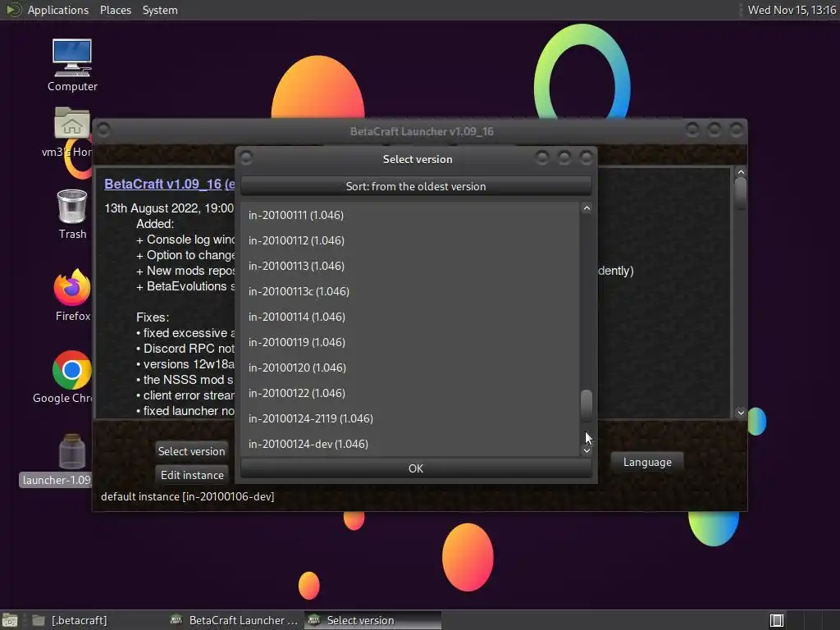Click version list scrollbar down arrow

587,450
